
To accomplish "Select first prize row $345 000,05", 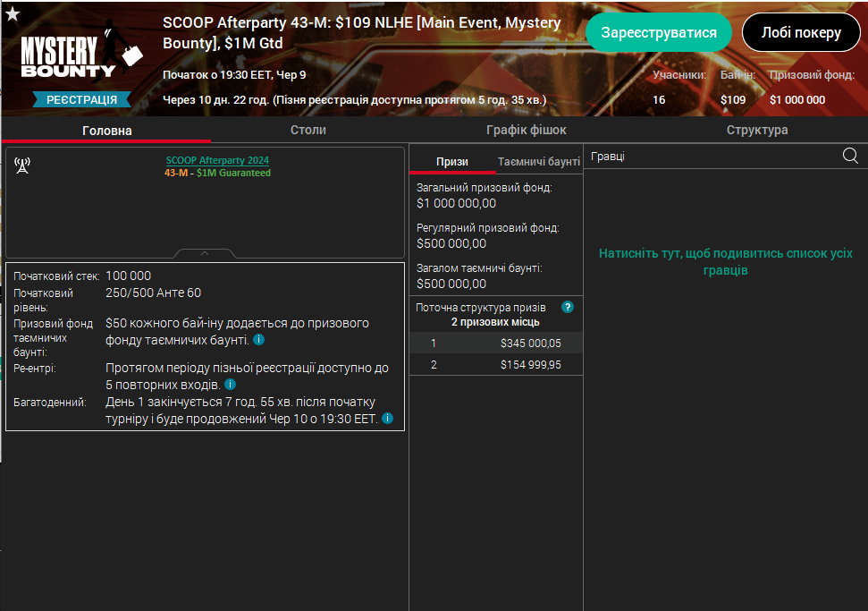I will (496, 343).
